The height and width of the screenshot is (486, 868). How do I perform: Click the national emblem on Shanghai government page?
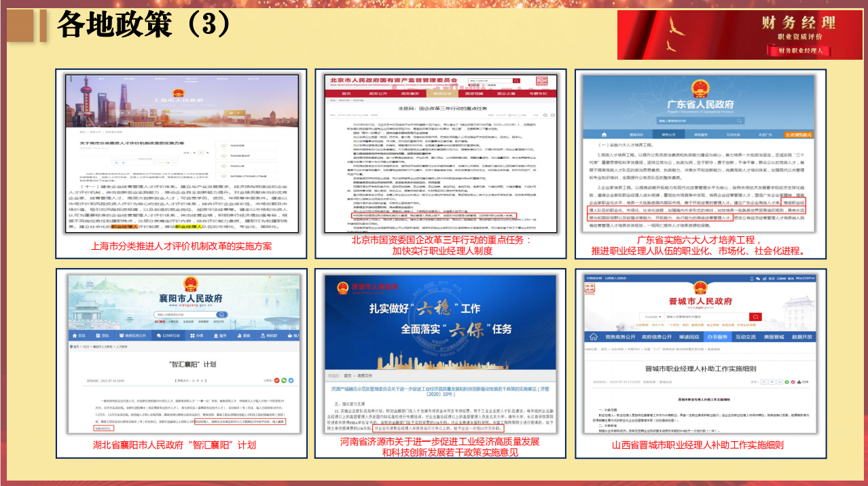click(179, 94)
